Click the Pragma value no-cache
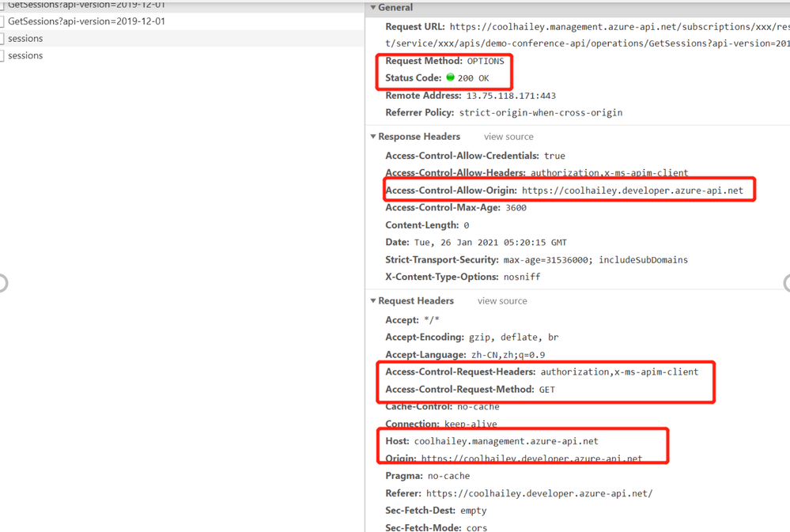This screenshot has width=790, height=532. [x=448, y=476]
